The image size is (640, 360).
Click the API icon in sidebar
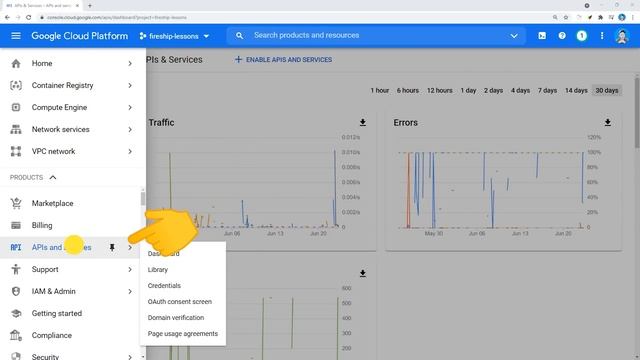point(16,247)
